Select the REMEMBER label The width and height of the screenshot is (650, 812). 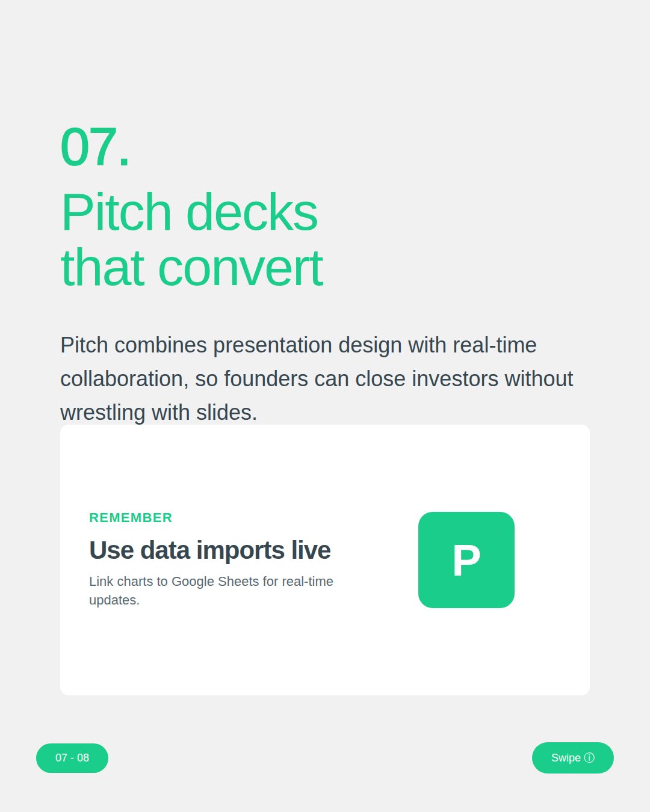[131, 518]
